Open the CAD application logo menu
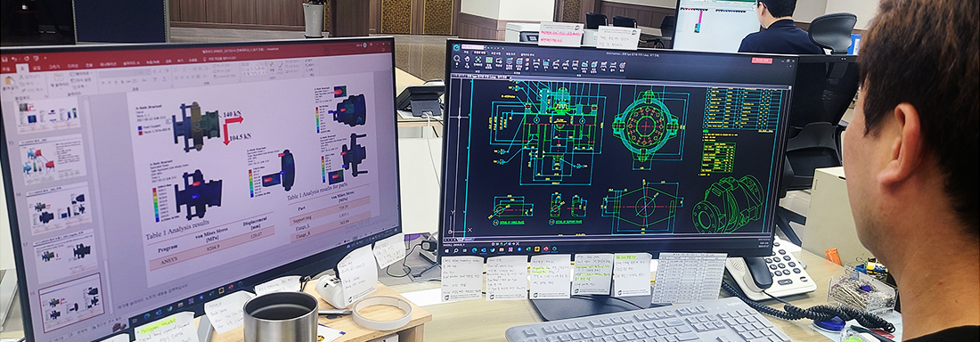 point(456,47)
